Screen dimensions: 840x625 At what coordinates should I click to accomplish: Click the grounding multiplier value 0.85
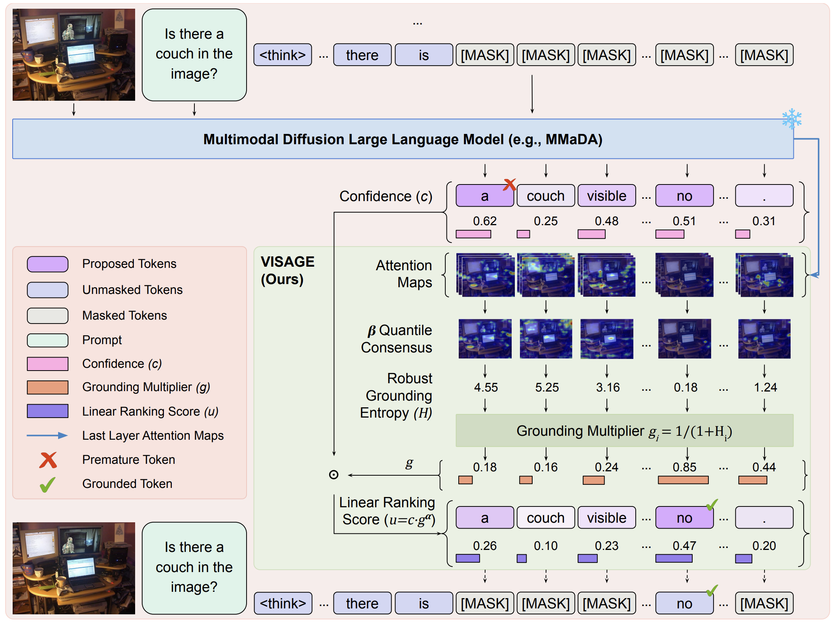[x=684, y=467]
